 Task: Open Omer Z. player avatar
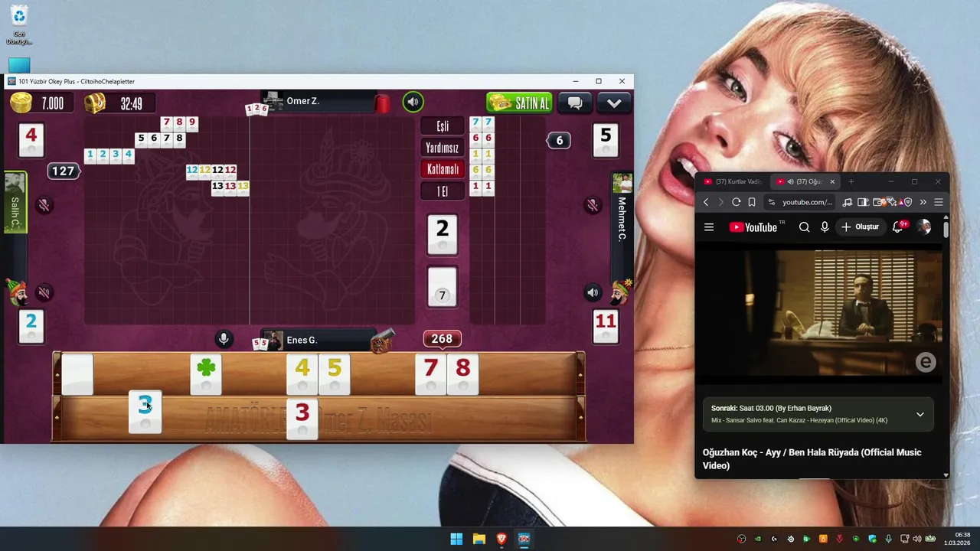tap(273, 101)
